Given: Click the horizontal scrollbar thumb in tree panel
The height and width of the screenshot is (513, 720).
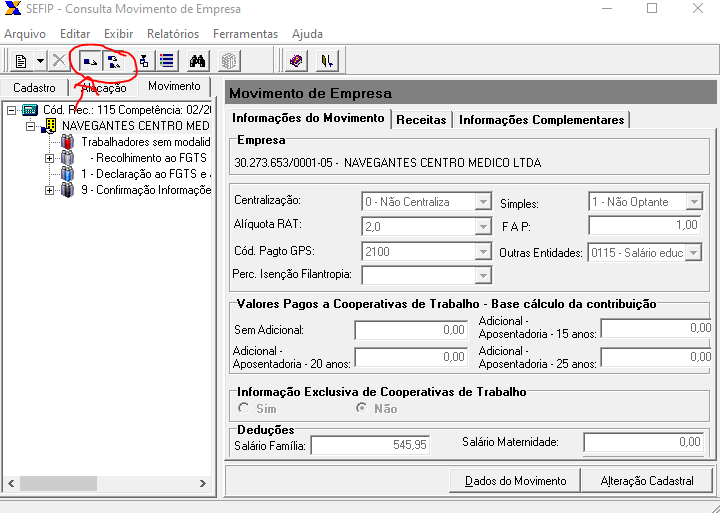Looking at the screenshot, I should coord(58,484).
